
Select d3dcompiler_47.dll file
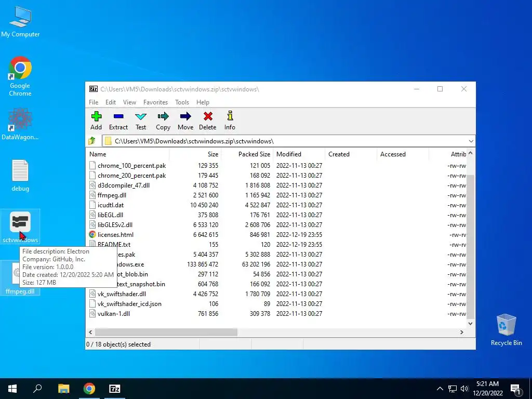click(124, 185)
